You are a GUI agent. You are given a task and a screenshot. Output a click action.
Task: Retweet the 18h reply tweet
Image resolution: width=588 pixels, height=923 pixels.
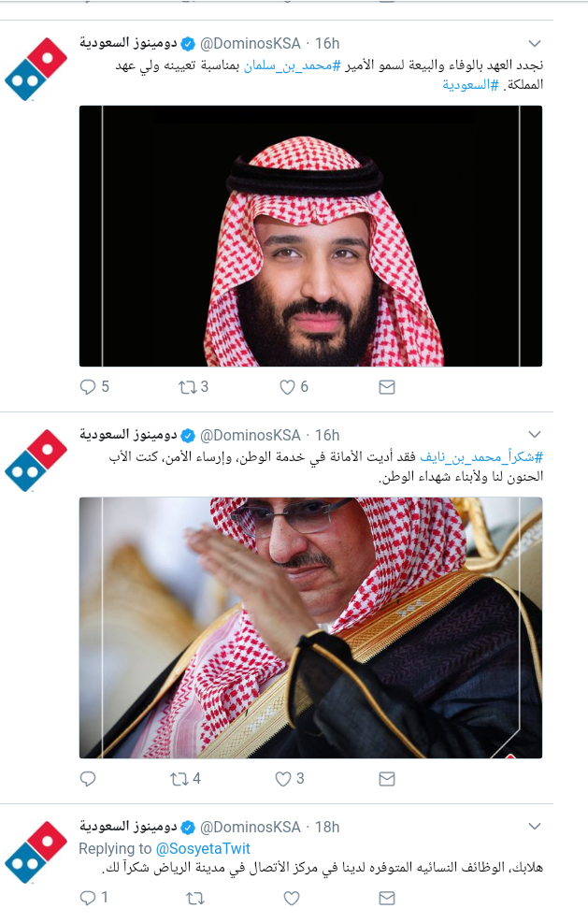(x=194, y=899)
